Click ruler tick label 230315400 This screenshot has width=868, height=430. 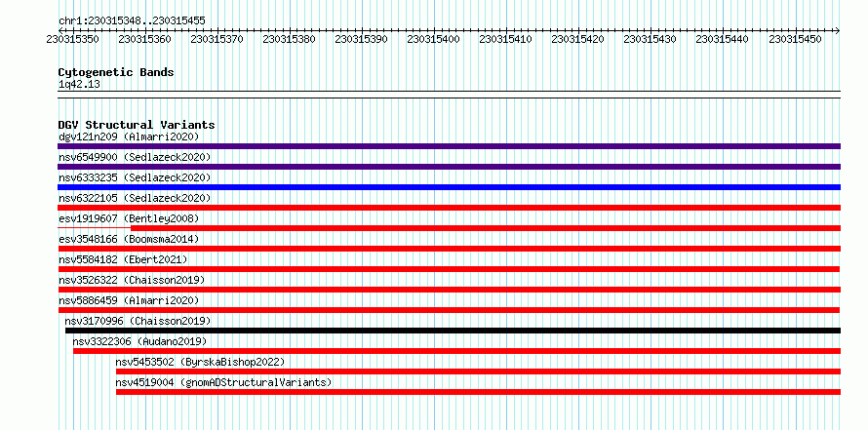point(433,39)
